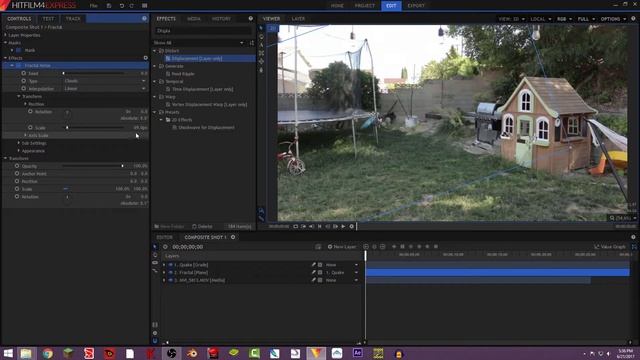640x360 pixels.
Task: Click the Windows Start button
Action: [8, 353]
